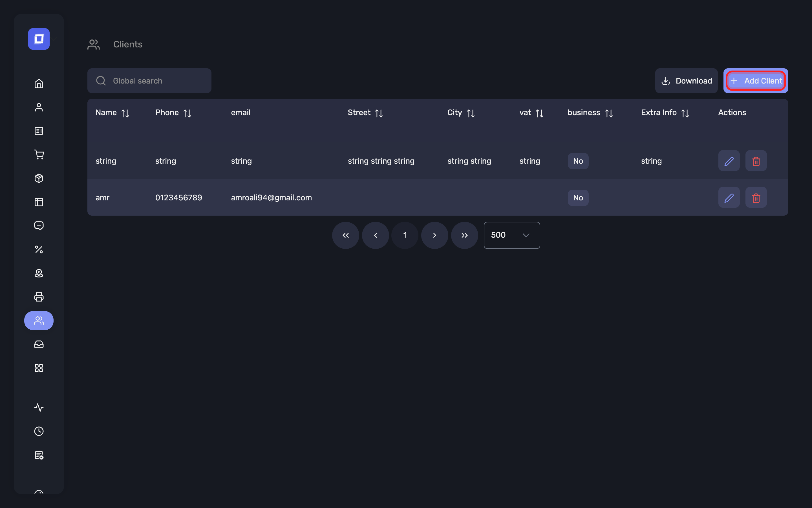Viewport: 812px width, 508px height.
Task: Delete the 'string' client row with trash icon
Action: click(x=756, y=161)
